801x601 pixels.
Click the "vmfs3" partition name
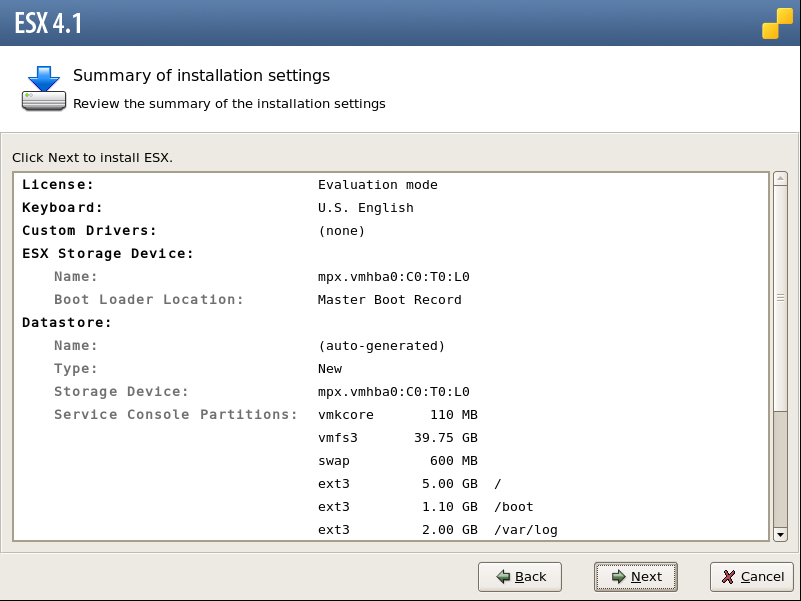tap(338, 437)
